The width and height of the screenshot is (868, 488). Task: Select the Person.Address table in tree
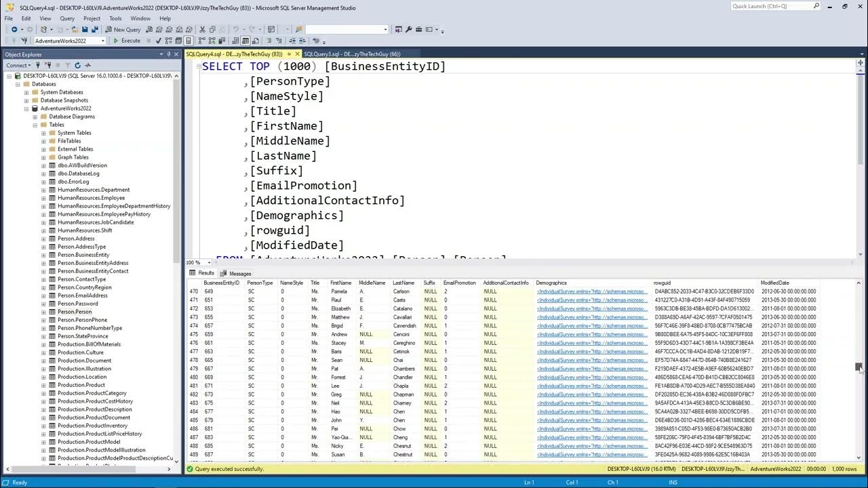click(76, 239)
